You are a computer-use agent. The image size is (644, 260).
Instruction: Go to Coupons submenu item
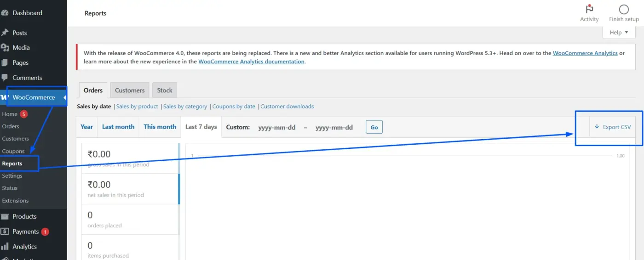pos(13,151)
